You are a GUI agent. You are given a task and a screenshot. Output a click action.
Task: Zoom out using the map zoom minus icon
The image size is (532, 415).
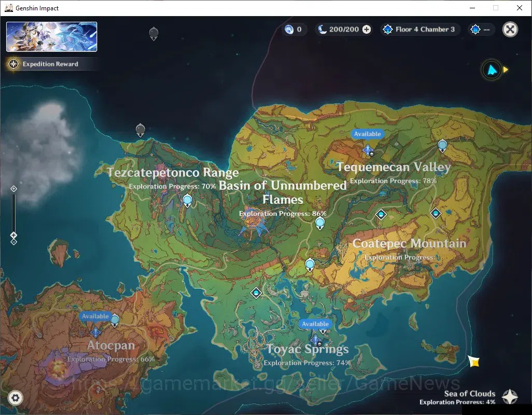coord(13,242)
